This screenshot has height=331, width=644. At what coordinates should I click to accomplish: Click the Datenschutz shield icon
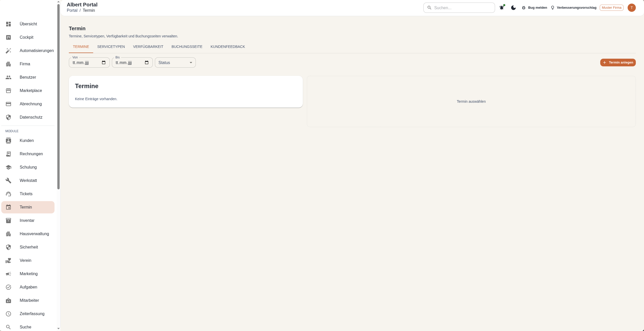(8, 117)
